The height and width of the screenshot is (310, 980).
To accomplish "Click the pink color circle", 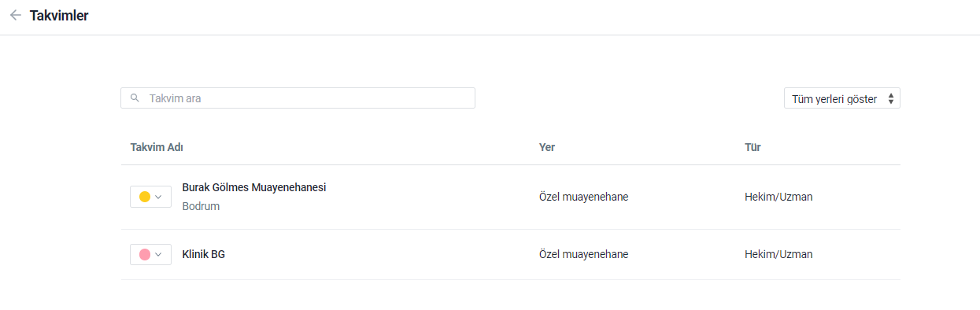I will [145, 254].
